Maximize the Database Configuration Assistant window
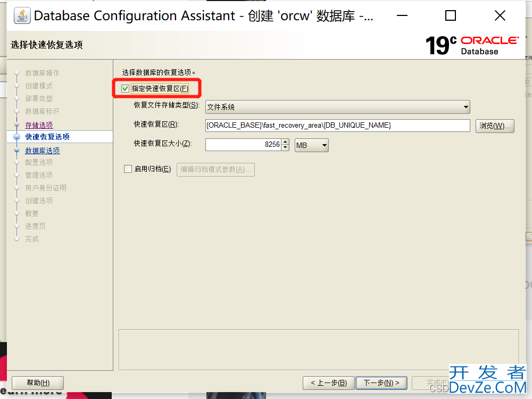Viewport: 532px width, 399px height. click(451, 15)
